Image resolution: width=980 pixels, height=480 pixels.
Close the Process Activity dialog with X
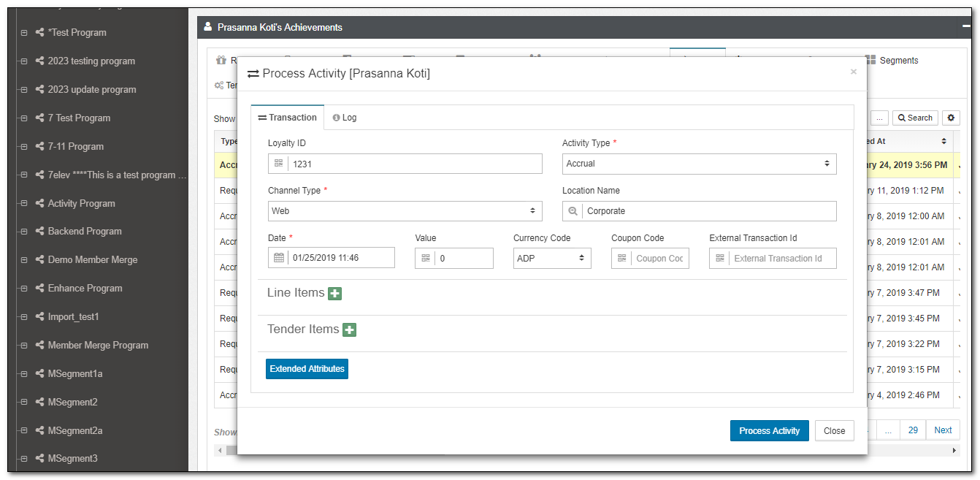(x=853, y=72)
